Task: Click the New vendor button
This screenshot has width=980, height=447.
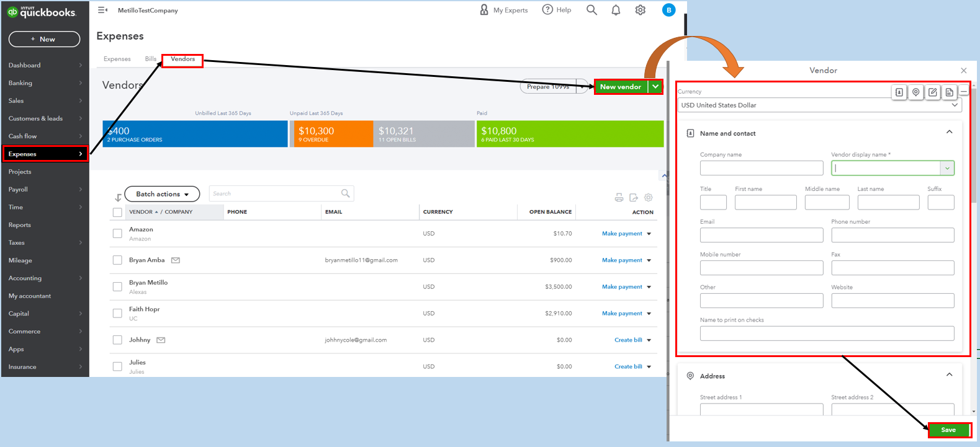Action: (621, 87)
